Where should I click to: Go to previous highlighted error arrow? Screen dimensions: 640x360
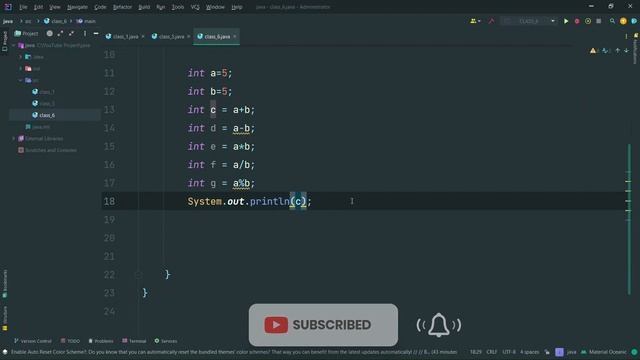click(x=618, y=51)
